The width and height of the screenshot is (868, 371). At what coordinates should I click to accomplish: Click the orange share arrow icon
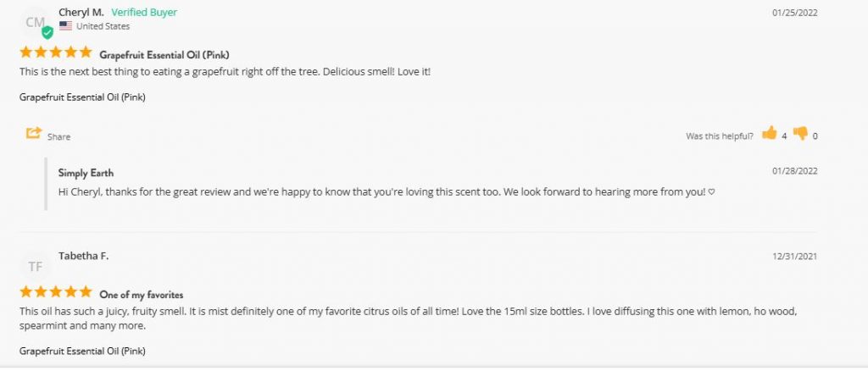tap(34, 133)
